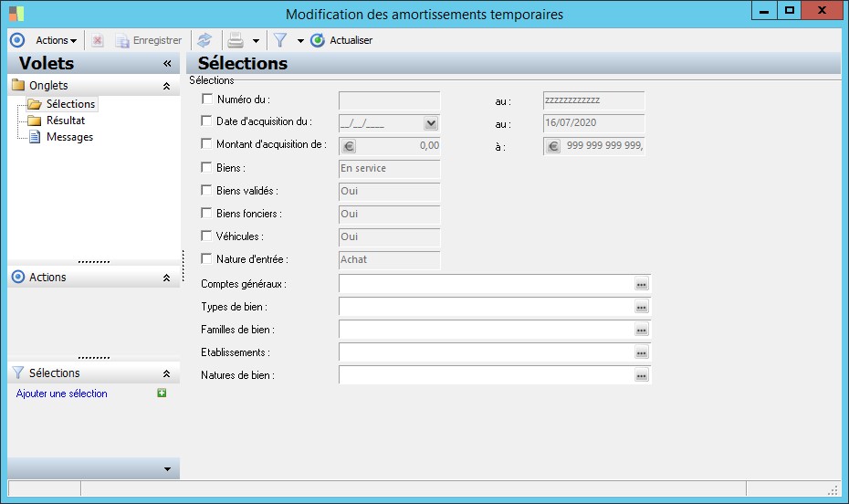Collapse the Onglets section

[167, 86]
